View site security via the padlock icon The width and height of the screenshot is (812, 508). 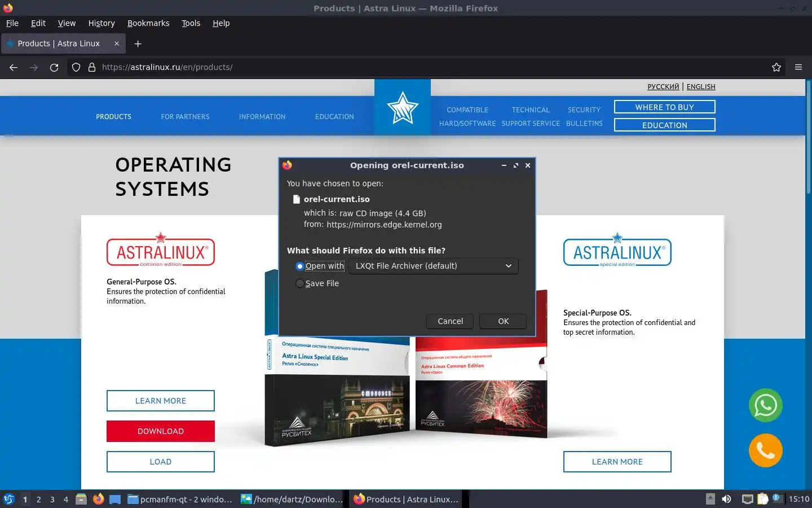point(92,67)
